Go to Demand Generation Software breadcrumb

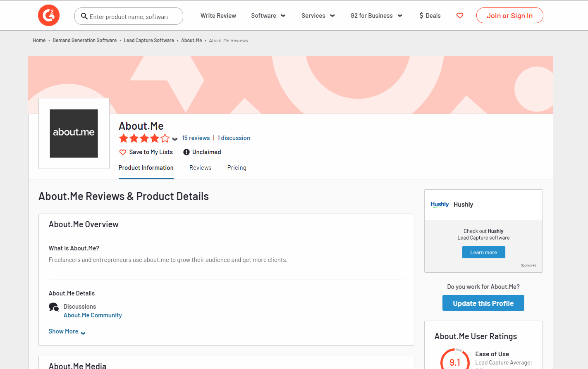click(x=85, y=40)
